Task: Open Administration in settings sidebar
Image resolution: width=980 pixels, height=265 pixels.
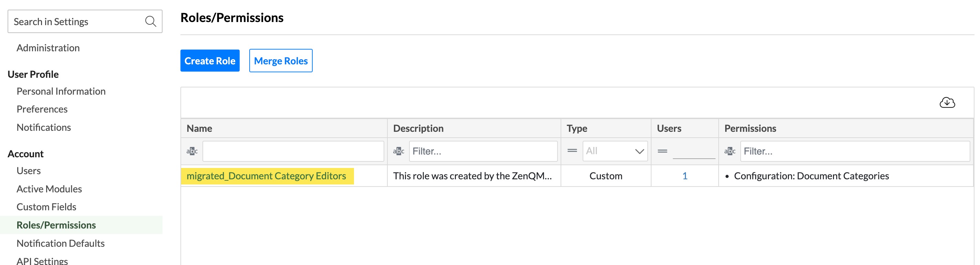Action: [x=48, y=47]
